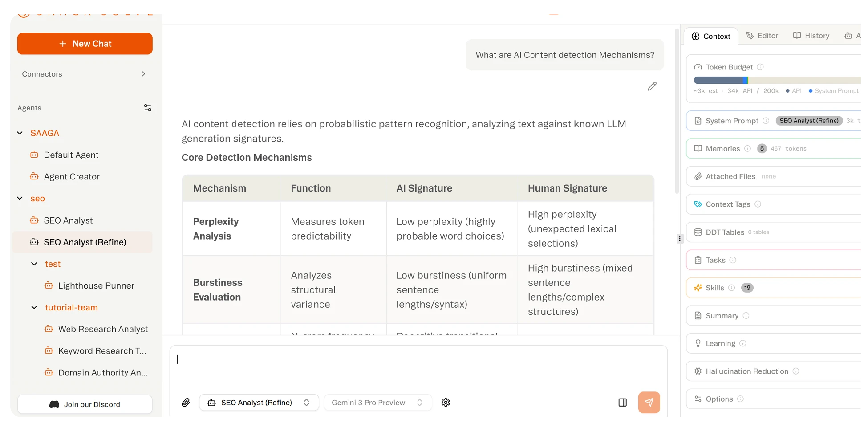Screen dimensions: 868x432
Task: Click the Token Budget info icon
Action: [761, 67]
